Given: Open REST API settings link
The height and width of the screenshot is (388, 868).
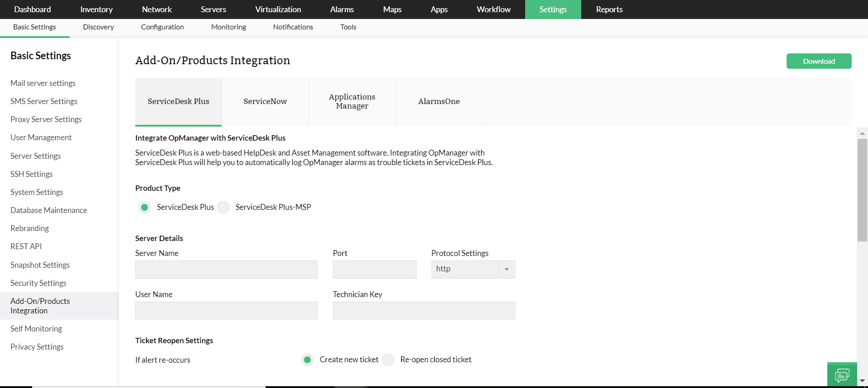Looking at the screenshot, I should [x=26, y=246].
